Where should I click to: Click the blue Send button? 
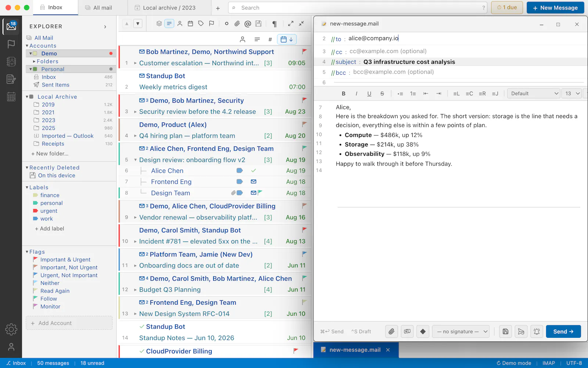coord(563,332)
